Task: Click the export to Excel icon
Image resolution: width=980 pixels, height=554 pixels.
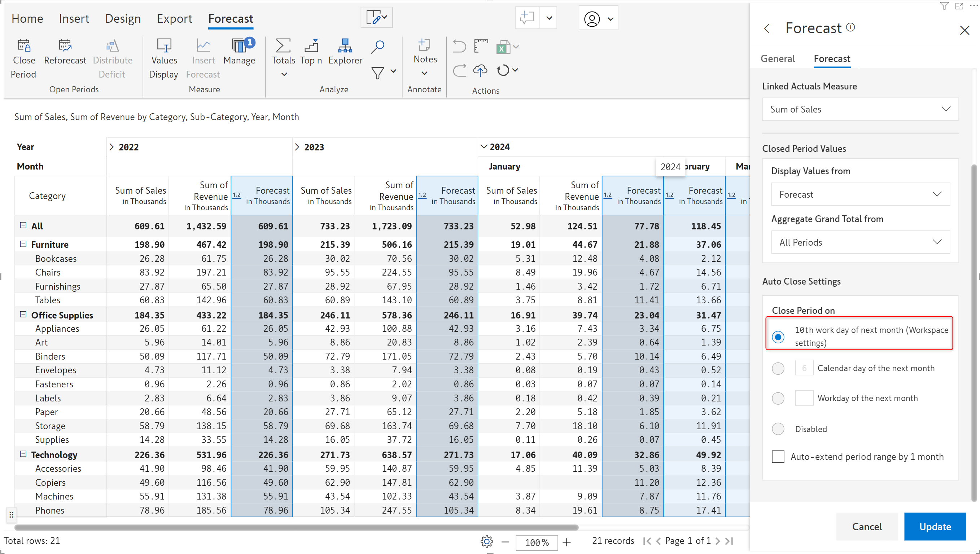Action: (x=503, y=47)
